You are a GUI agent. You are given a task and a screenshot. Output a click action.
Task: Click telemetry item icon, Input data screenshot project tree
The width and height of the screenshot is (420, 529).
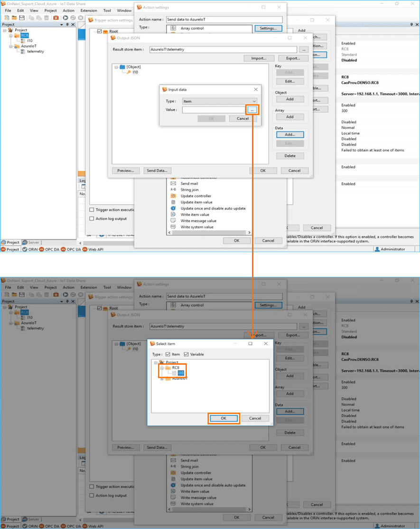(23, 52)
